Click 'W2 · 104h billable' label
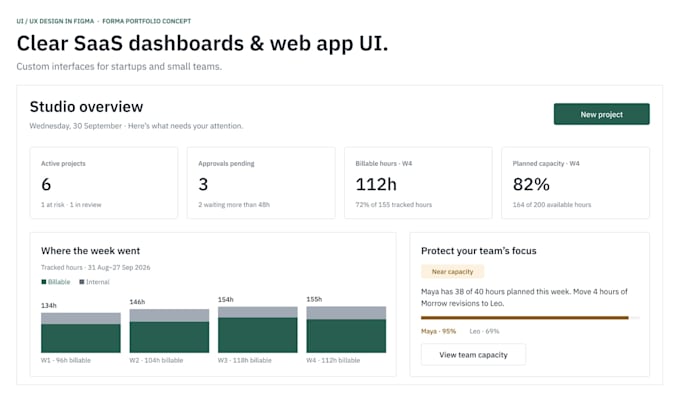The width and height of the screenshot is (680, 409). (x=156, y=360)
